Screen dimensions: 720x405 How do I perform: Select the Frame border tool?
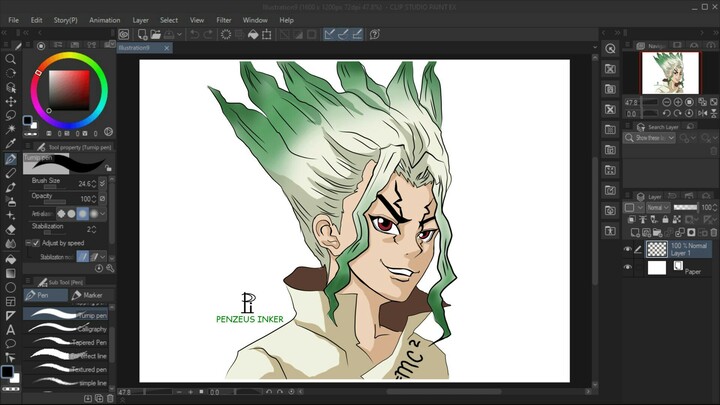coord(10,302)
